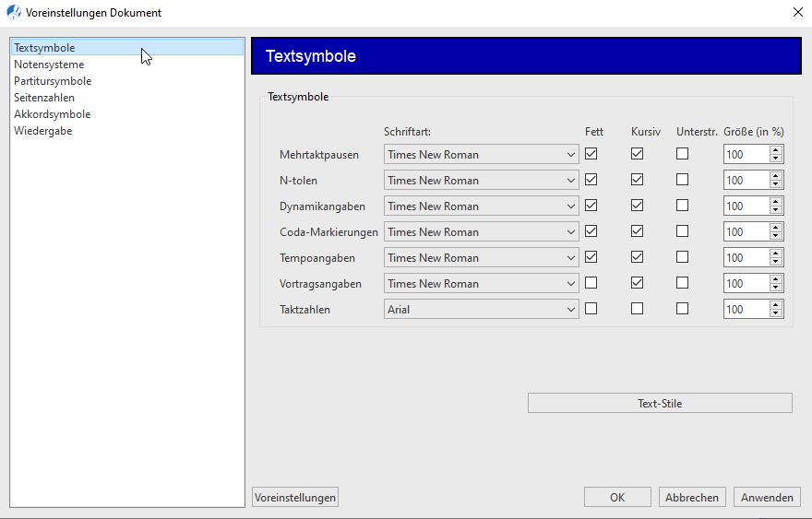The height and width of the screenshot is (519, 812).
Task: Open Schriftart dropdown for Taktzahlen
Action: tap(571, 310)
